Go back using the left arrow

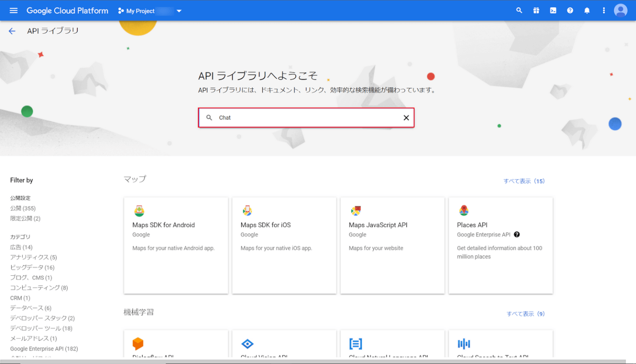click(x=12, y=31)
